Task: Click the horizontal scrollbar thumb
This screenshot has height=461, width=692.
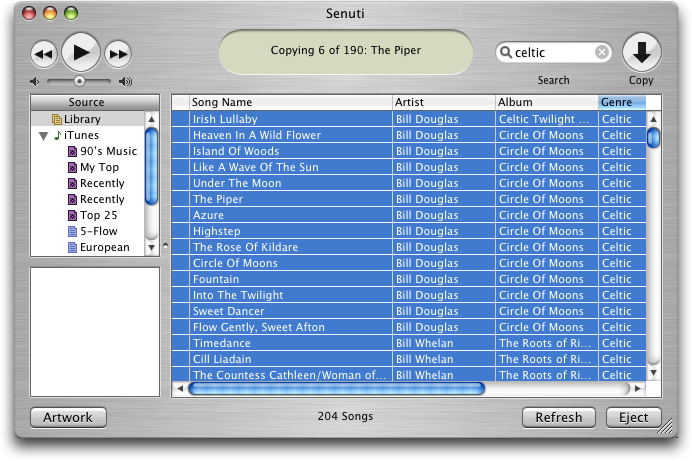Action: 337,389
